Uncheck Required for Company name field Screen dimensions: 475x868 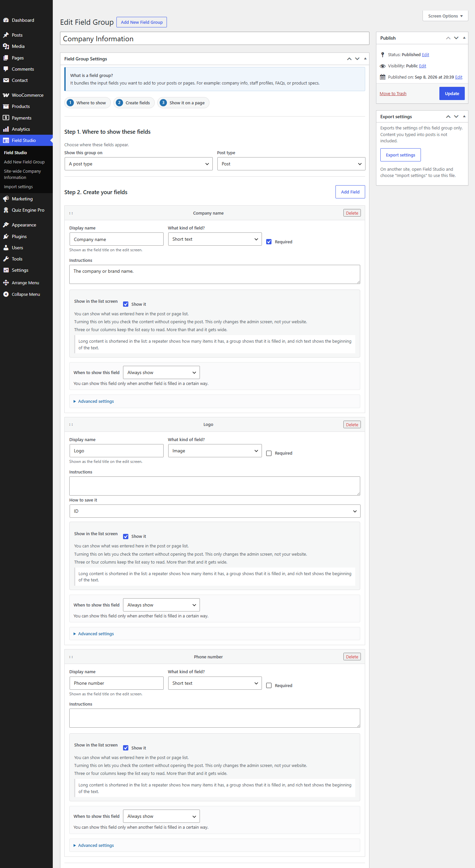(269, 242)
